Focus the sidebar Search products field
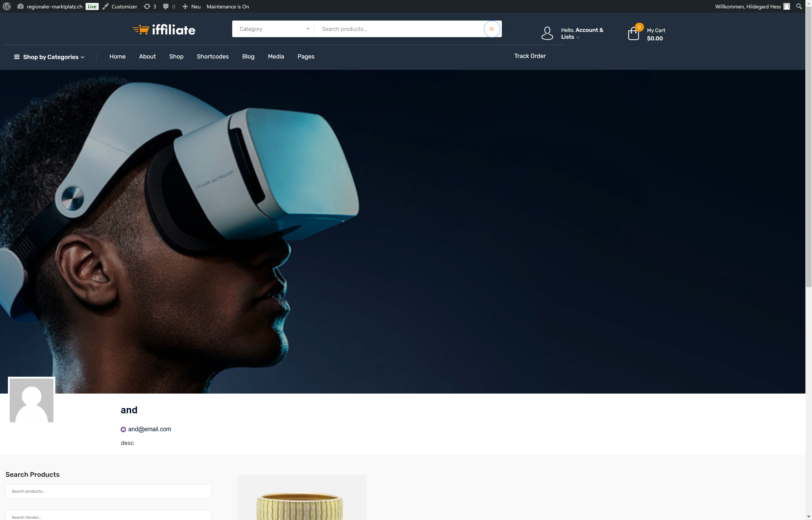Image resolution: width=812 pixels, height=520 pixels. [108, 491]
